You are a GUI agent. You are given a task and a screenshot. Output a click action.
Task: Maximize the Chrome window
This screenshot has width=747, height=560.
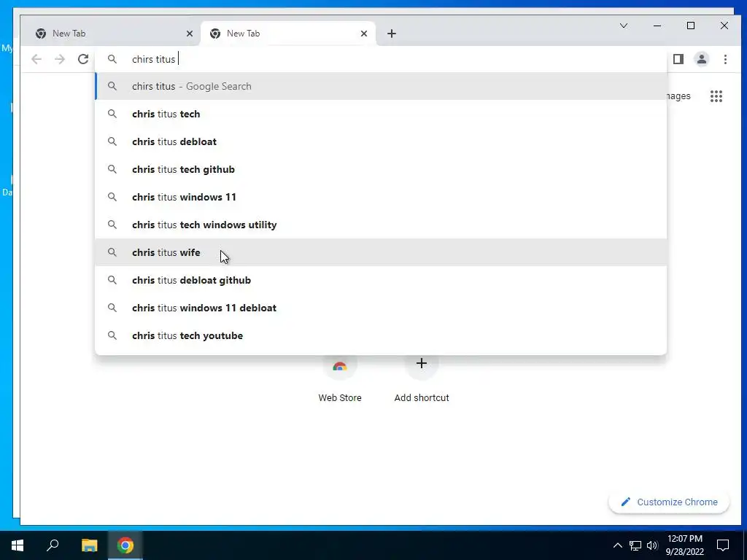691,26
